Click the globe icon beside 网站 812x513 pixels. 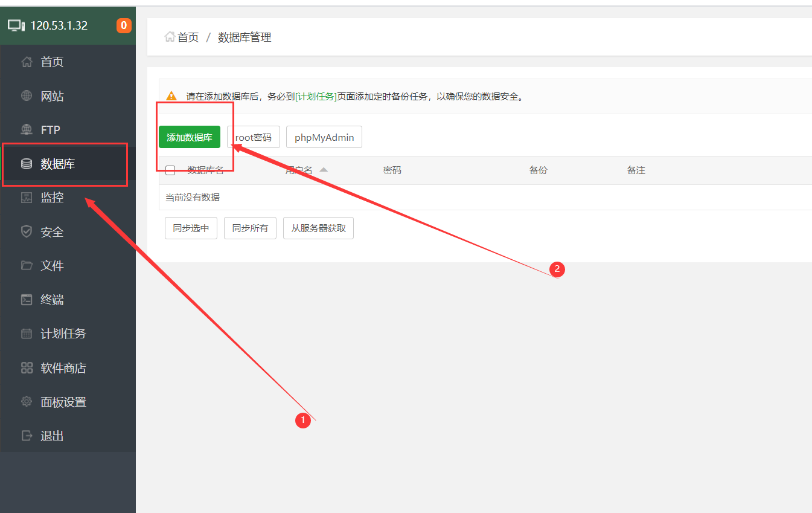click(x=27, y=95)
